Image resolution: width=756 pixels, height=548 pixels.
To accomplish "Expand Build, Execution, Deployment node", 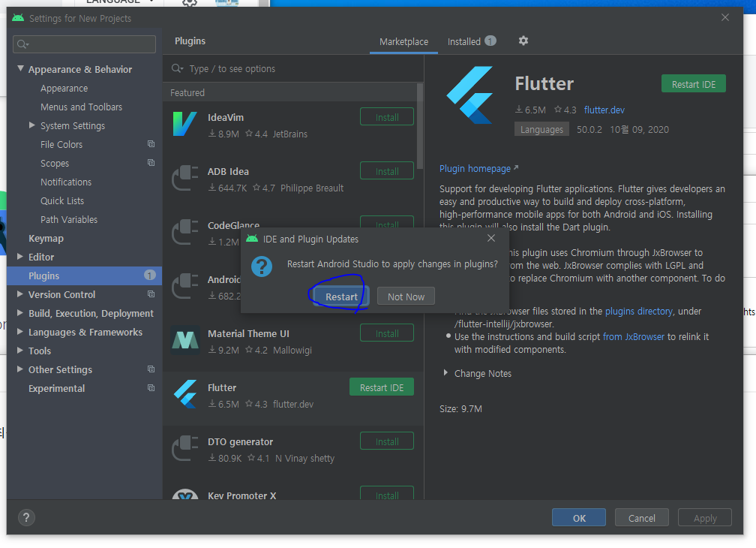I will [x=20, y=313].
